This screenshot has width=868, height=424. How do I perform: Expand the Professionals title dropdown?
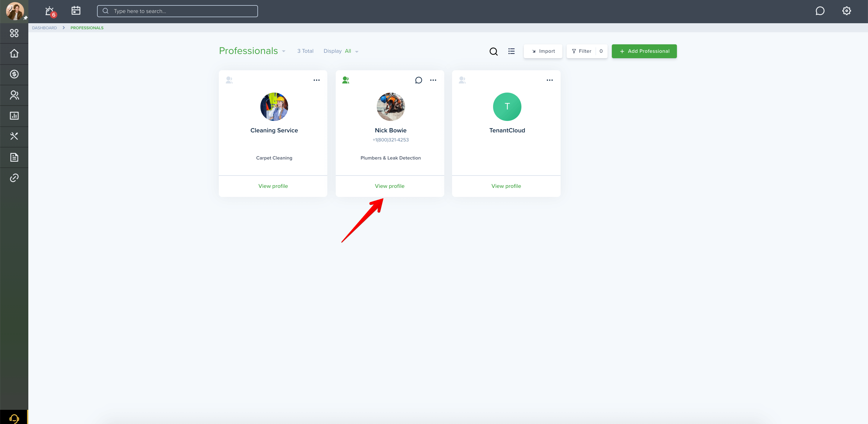point(283,51)
